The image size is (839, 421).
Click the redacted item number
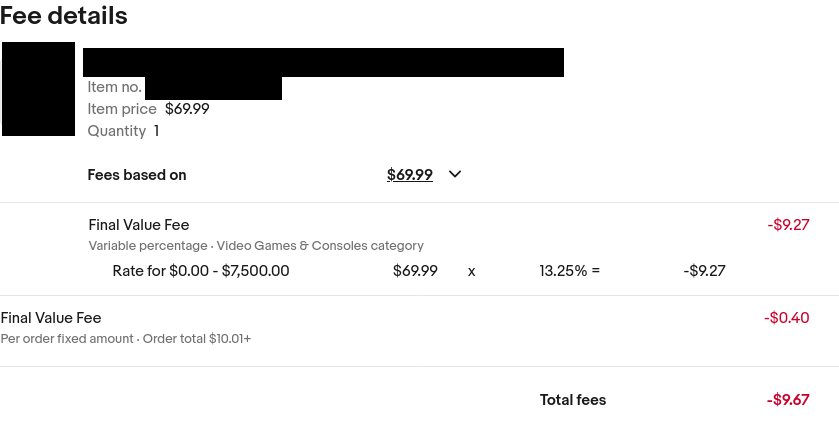213,88
